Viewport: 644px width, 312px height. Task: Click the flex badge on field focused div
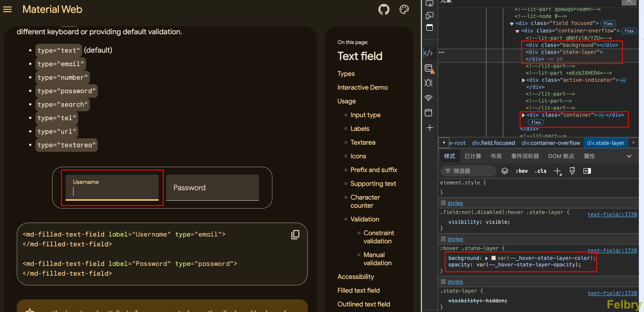[608, 24]
